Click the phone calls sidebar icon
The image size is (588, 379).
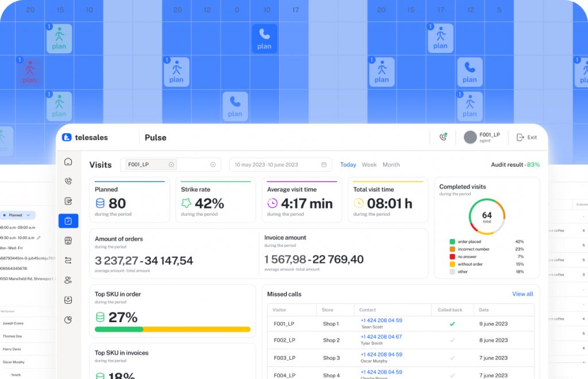pyautogui.click(x=68, y=181)
